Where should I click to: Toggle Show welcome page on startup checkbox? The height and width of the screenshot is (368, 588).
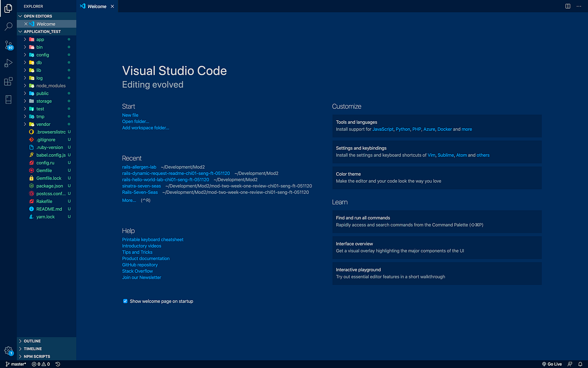[125, 301]
